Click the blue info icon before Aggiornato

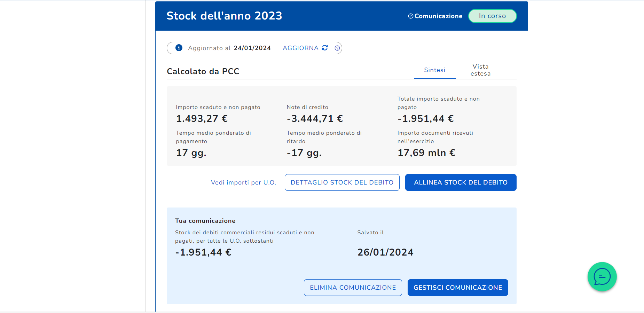point(179,48)
